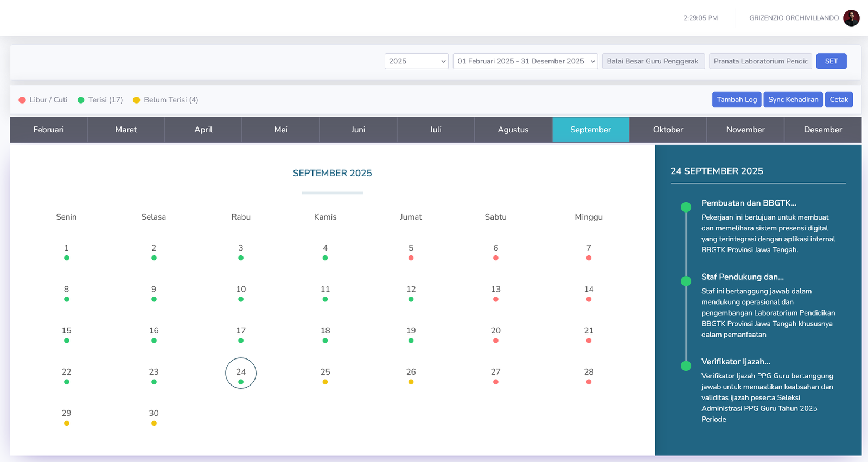Open the Februari month tab
Screen dimensions: 868x462
tap(49, 130)
